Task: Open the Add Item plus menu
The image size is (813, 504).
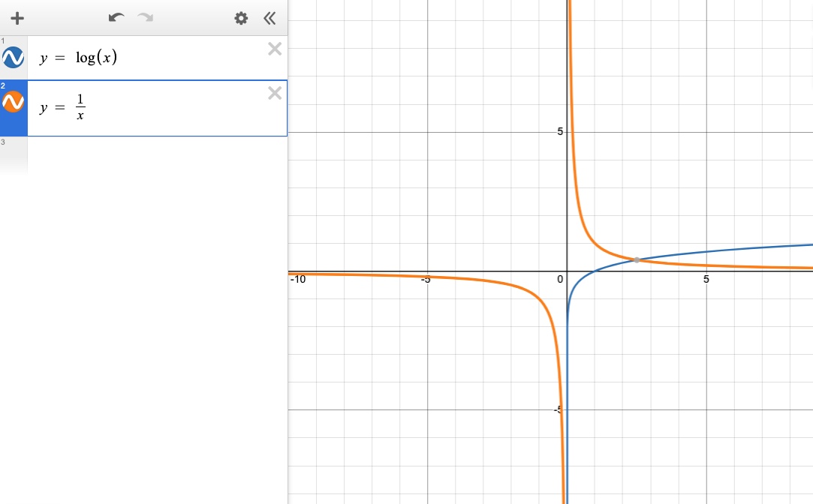Action: coord(17,18)
